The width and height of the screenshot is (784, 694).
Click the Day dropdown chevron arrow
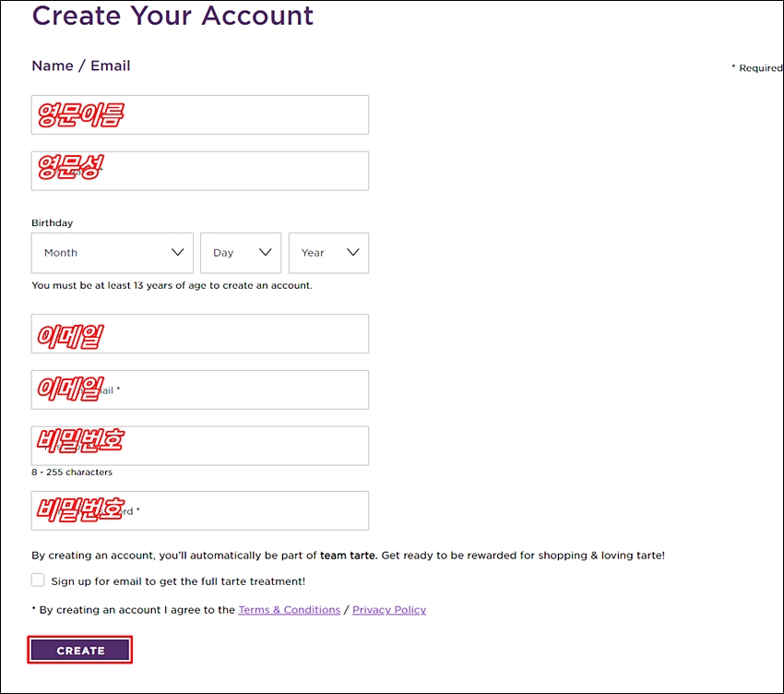[266, 252]
